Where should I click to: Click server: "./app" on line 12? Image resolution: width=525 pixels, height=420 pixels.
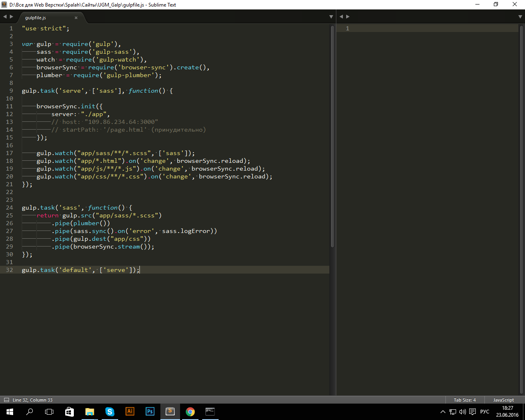[80, 114]
